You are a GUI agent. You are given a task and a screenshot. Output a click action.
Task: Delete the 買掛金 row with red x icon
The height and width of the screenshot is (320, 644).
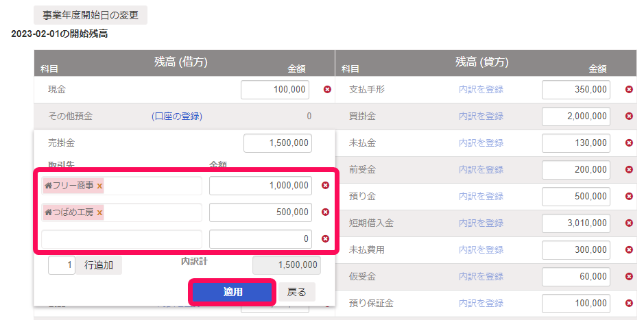(x=629, y=116)
